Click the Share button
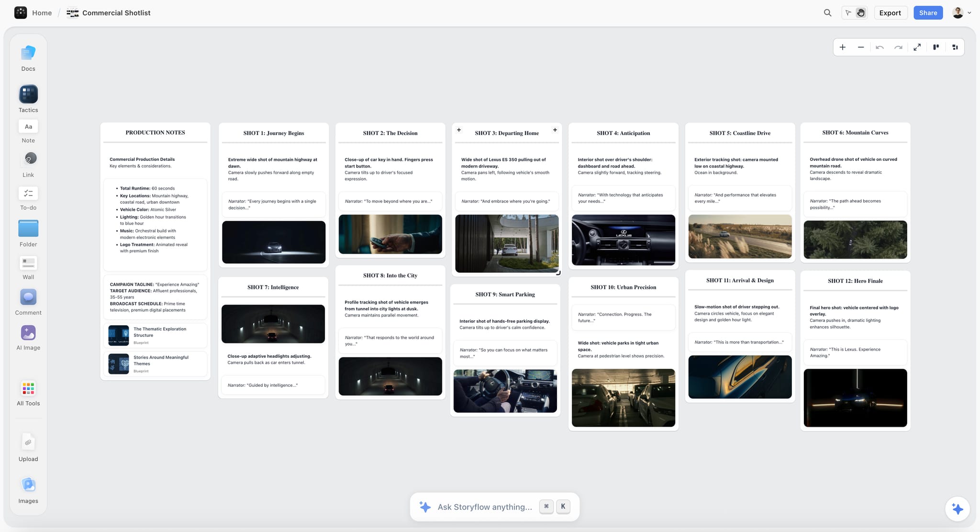The image size is (980, 532). click(x=928, y=13)
